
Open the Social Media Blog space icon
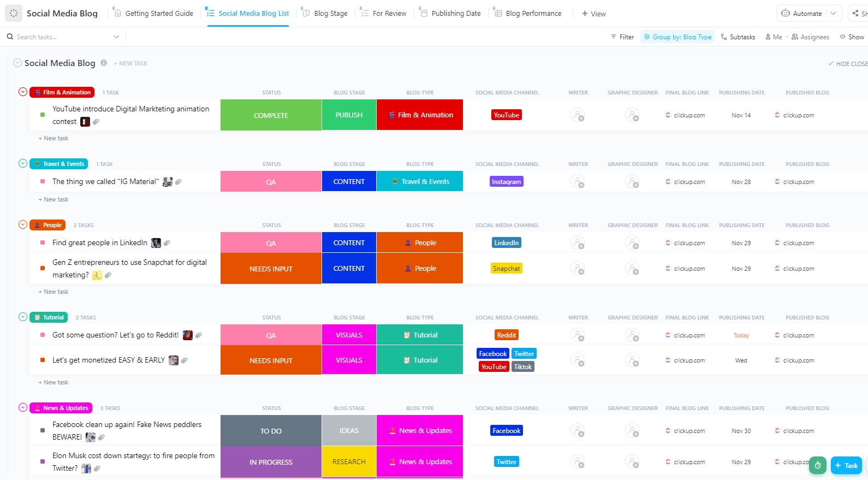point(14,13)
